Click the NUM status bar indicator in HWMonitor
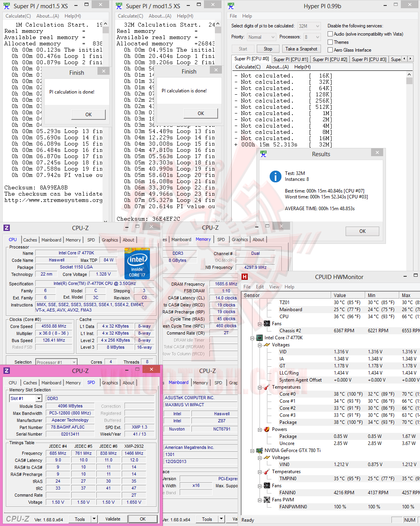 tap(409, 520)
